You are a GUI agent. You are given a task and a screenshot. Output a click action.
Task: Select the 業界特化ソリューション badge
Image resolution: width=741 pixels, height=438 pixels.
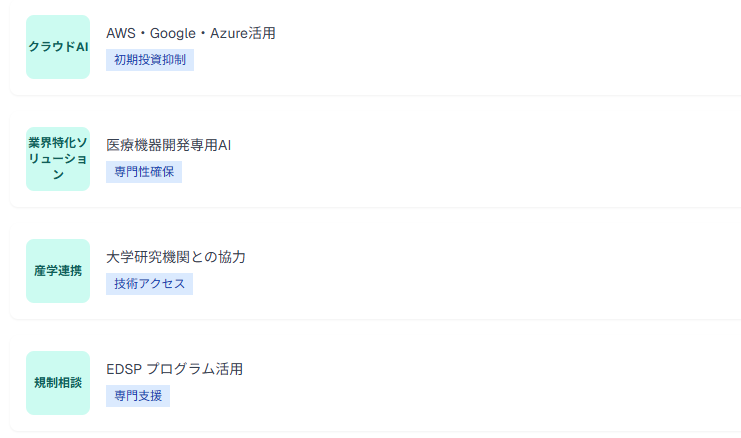pyautogui.click(x=58, y=159)
